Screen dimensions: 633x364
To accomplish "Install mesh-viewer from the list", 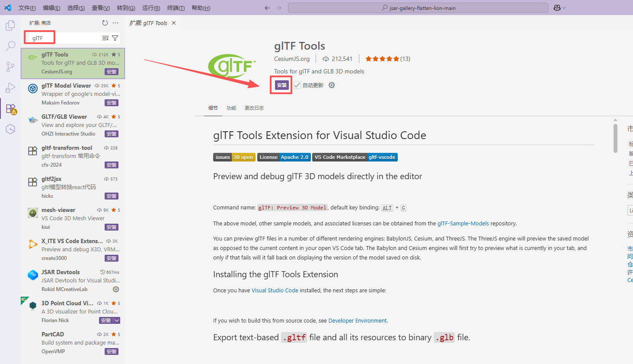I will (112, 227).
